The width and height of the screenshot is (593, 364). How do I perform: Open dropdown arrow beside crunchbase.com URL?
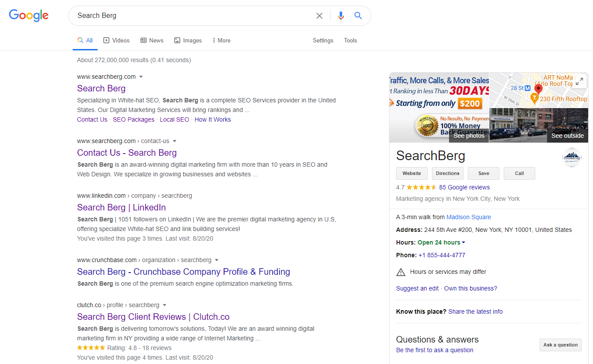pos(217,260)
